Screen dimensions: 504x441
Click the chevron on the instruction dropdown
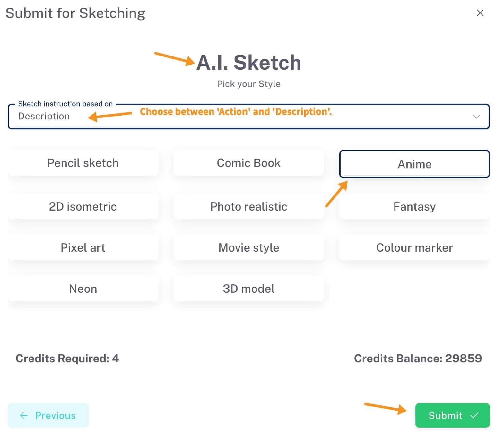476,117
